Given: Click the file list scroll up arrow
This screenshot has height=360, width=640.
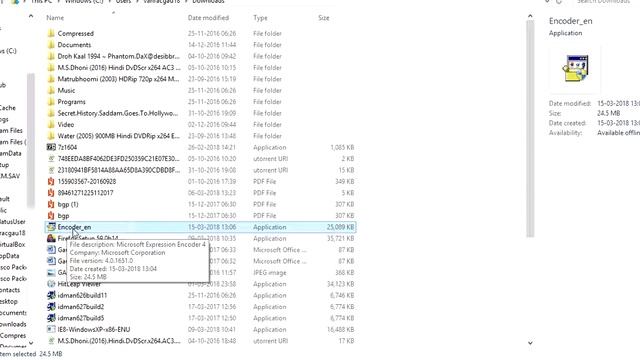Looking at the screenshot, I should (530, 16).
